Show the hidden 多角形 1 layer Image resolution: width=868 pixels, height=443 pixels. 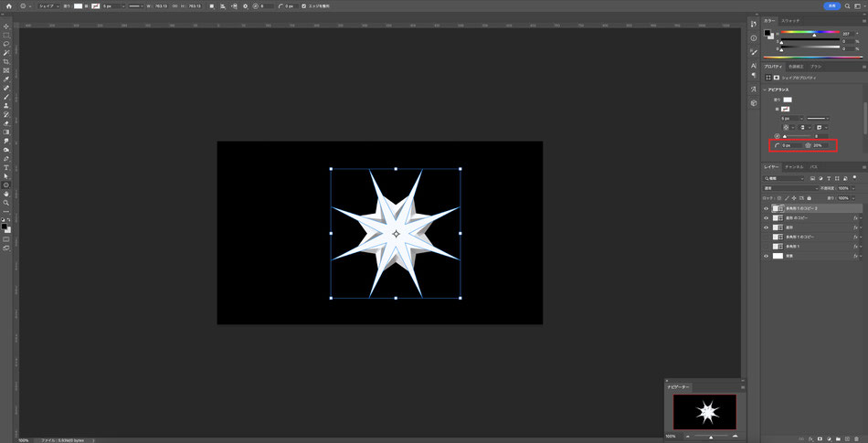(x=767, y=246)
